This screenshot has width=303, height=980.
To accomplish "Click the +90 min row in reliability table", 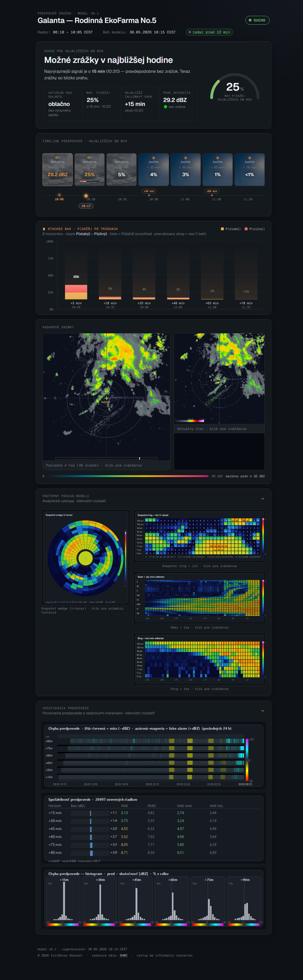I will 154,853.
